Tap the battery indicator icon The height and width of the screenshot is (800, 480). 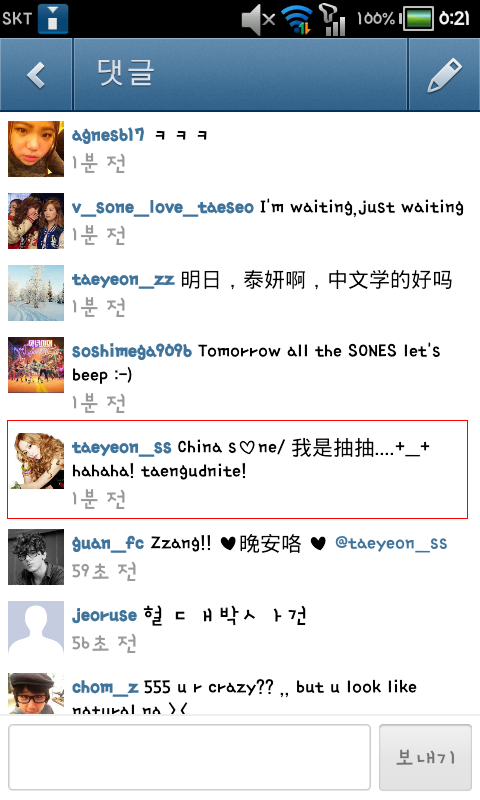[419, 19]
